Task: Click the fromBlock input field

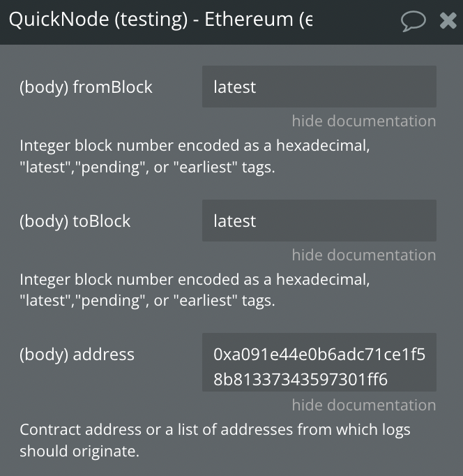Action: point(319,87)
